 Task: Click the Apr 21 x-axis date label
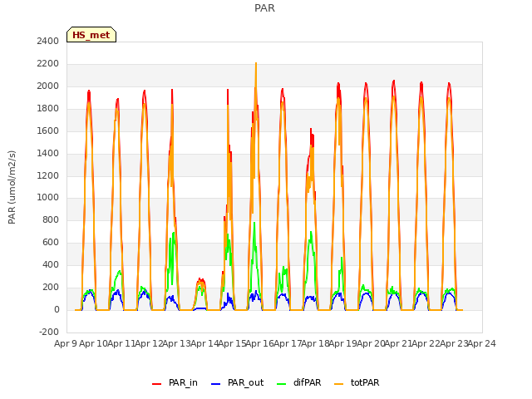point(398,343)
